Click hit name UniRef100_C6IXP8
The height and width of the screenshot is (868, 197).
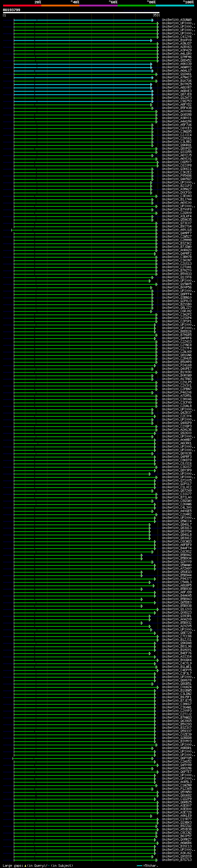177,165
